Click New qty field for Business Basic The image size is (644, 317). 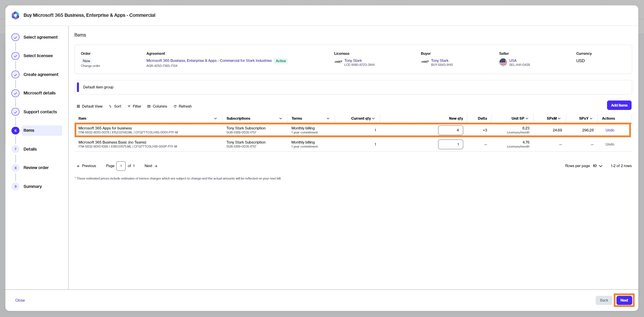(x=450, y=144)
